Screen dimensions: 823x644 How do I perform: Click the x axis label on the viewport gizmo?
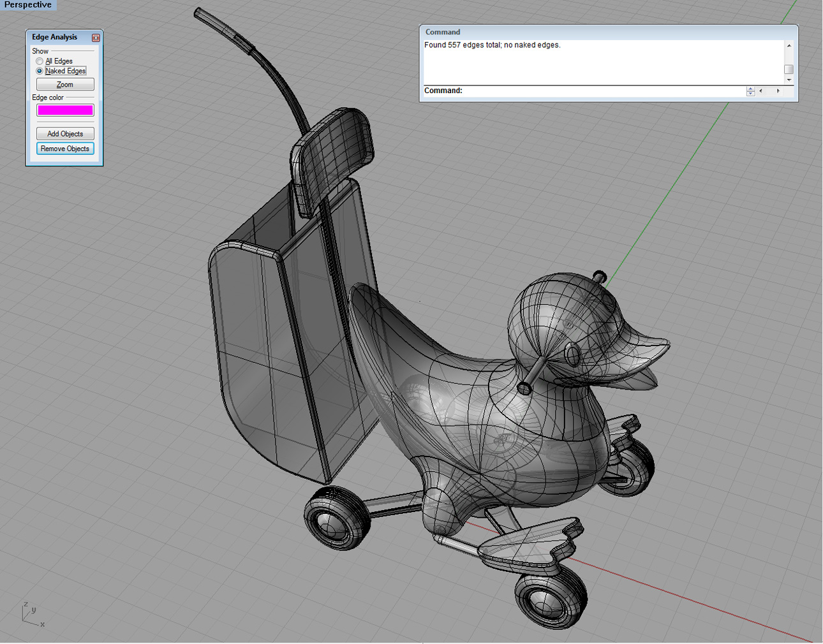[42, 625]
